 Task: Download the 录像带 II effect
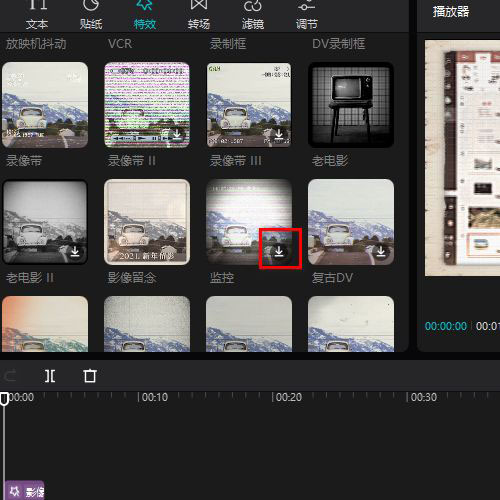pyautogui.click(x=177, y=134)
